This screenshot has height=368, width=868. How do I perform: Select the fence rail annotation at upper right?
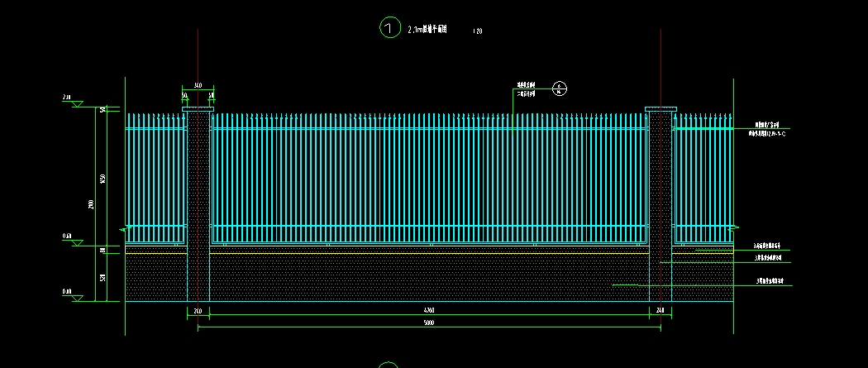pos(766,130)
